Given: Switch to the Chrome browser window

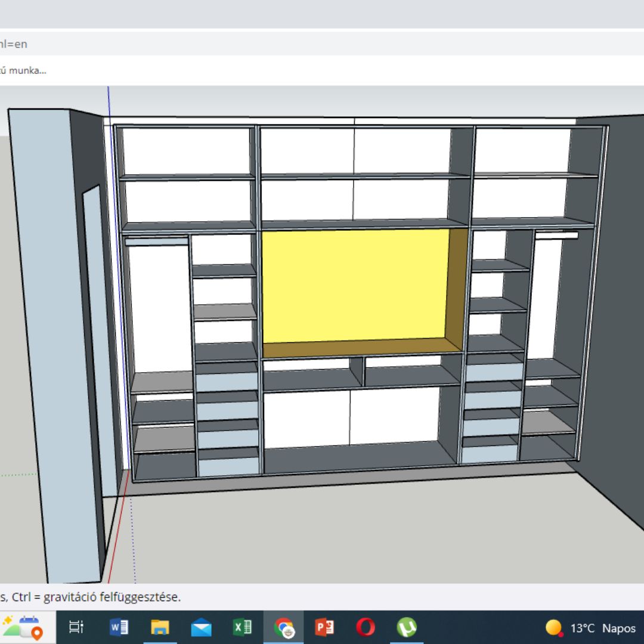Looking at the screenshot, I should point(283,627).
